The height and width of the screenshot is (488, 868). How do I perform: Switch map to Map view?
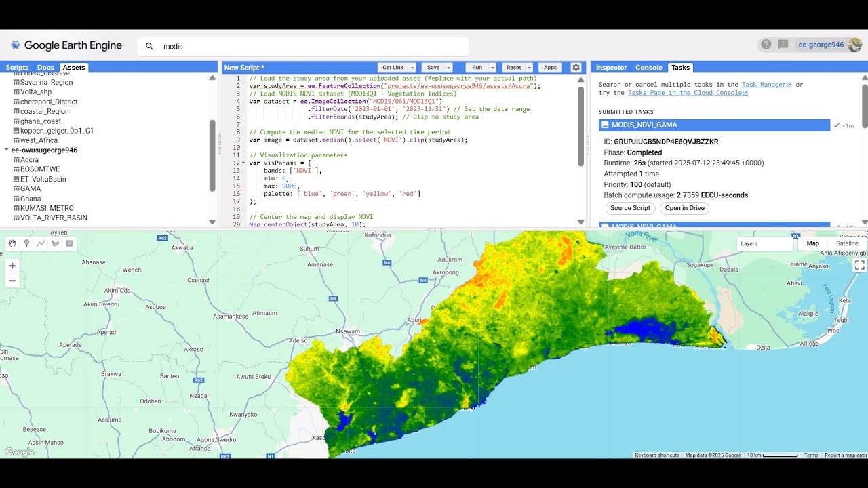(812, 243)
